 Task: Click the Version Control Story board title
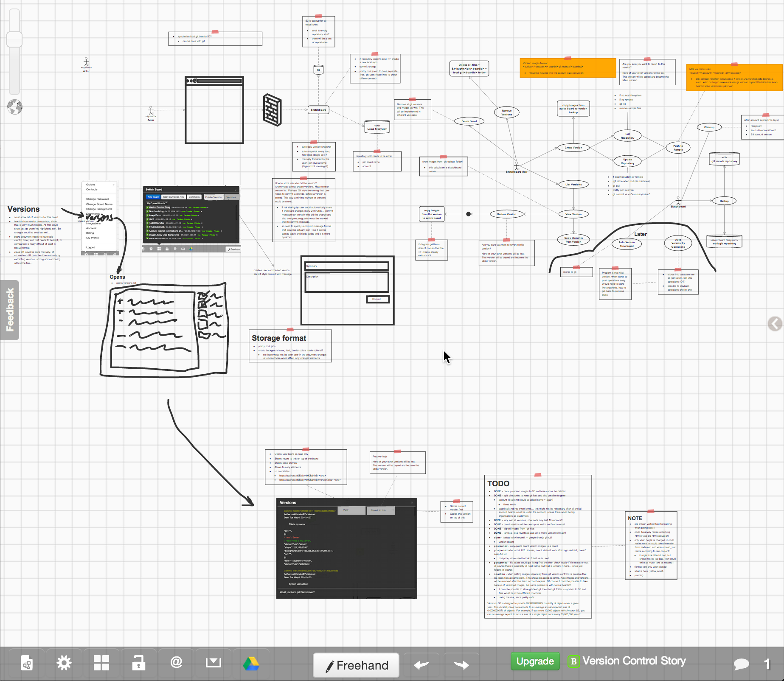click(634, 661)
